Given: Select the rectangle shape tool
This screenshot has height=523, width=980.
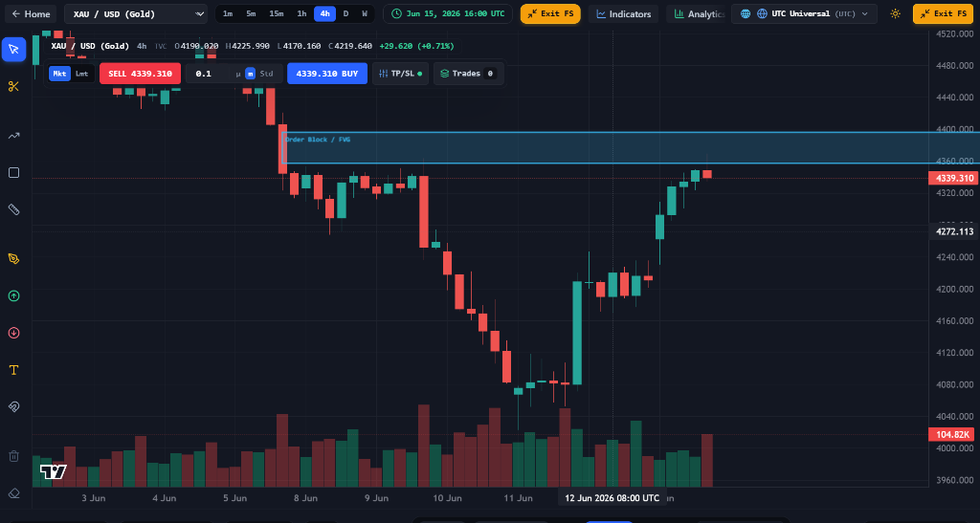Looking at the screenshot, I should click(x=13, y=172).
